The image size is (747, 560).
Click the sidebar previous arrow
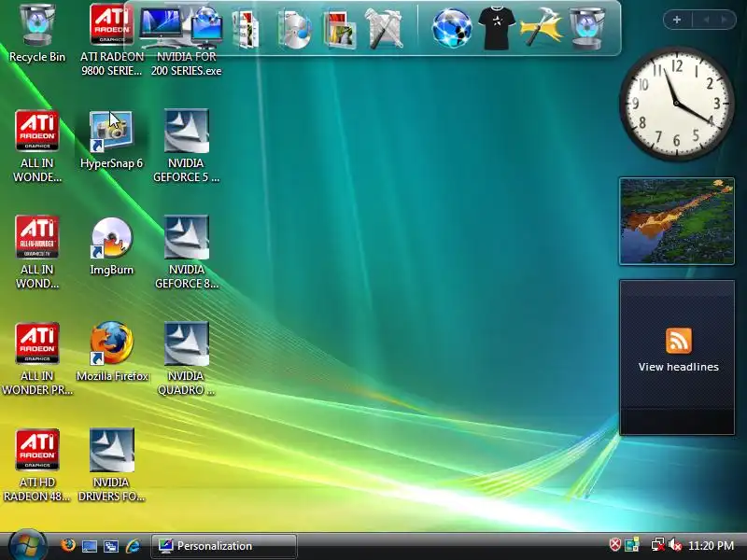[x=706, y=20]
